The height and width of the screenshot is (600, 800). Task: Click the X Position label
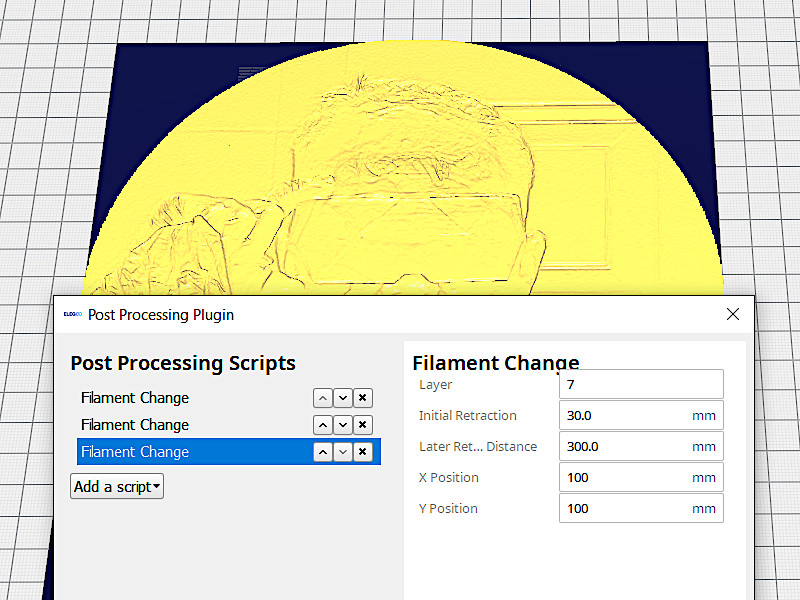click(449, 478)
